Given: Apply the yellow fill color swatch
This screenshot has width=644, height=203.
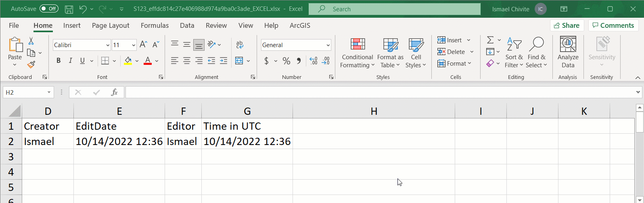Looking at the screenshot, I should (x=128, y=61).
